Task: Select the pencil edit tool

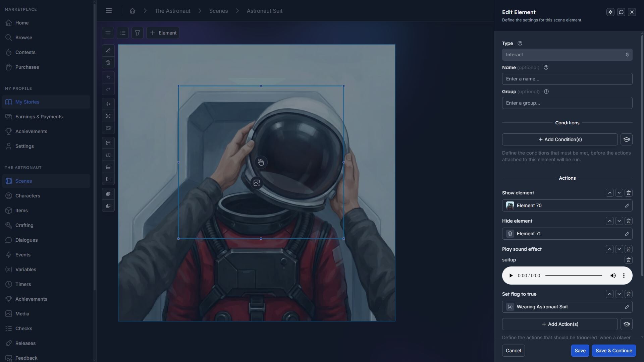Action: (108, 50)
